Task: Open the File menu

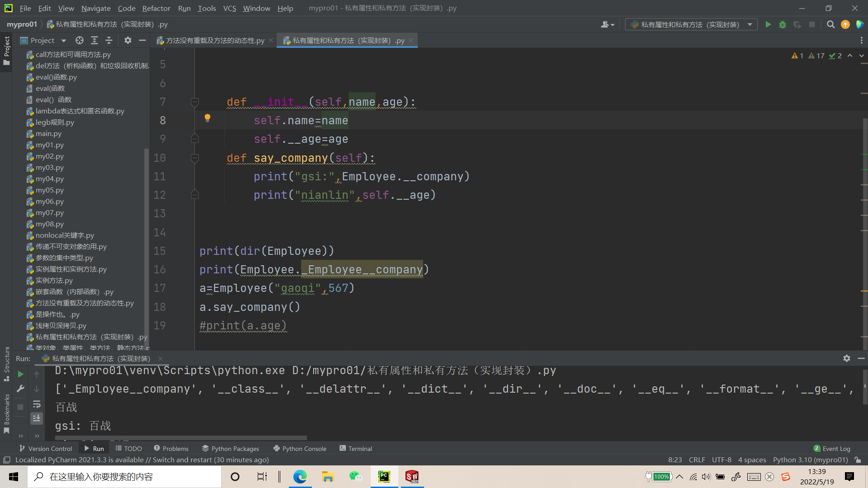Action: pos(25,8)
